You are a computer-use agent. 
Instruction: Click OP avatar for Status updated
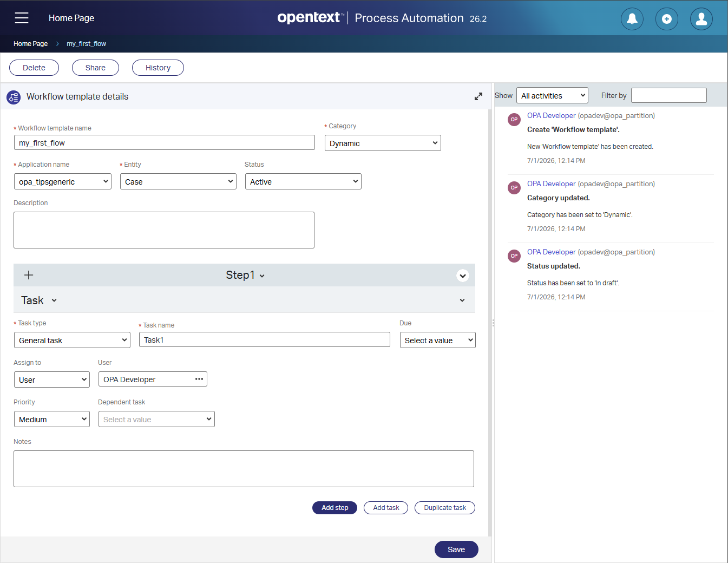[x=514, y=256]
